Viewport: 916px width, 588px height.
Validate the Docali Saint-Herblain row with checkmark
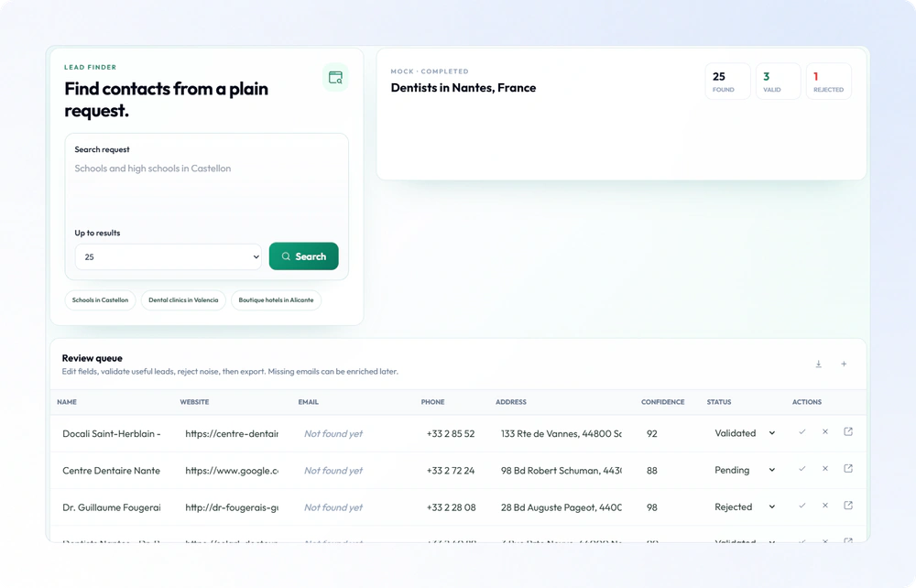(x=802, y=432)
